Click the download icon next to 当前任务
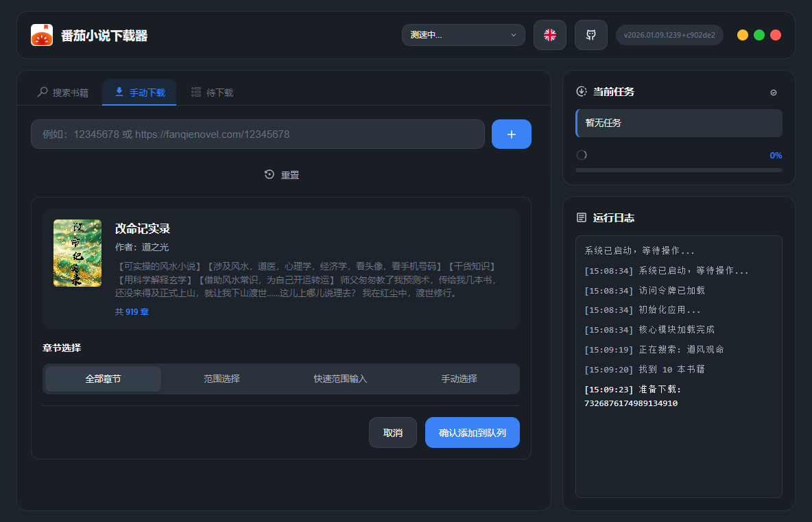Viewport: 812px width, 522px height. [582, 91]
